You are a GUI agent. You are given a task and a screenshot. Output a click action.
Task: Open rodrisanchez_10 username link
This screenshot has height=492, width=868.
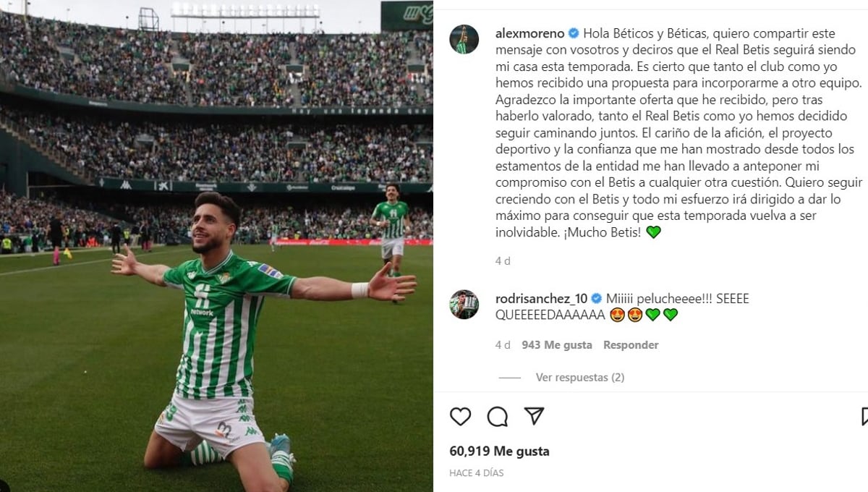pos(541,298)
